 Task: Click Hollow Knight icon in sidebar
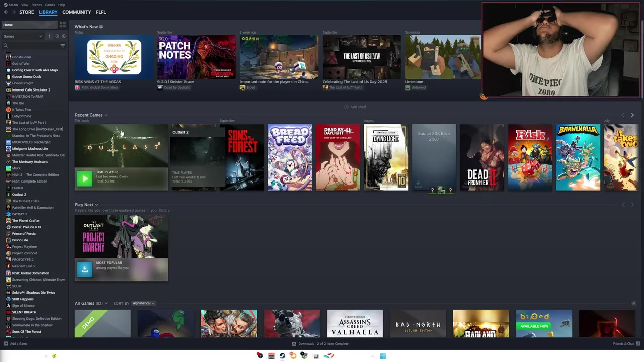point(8,83)
